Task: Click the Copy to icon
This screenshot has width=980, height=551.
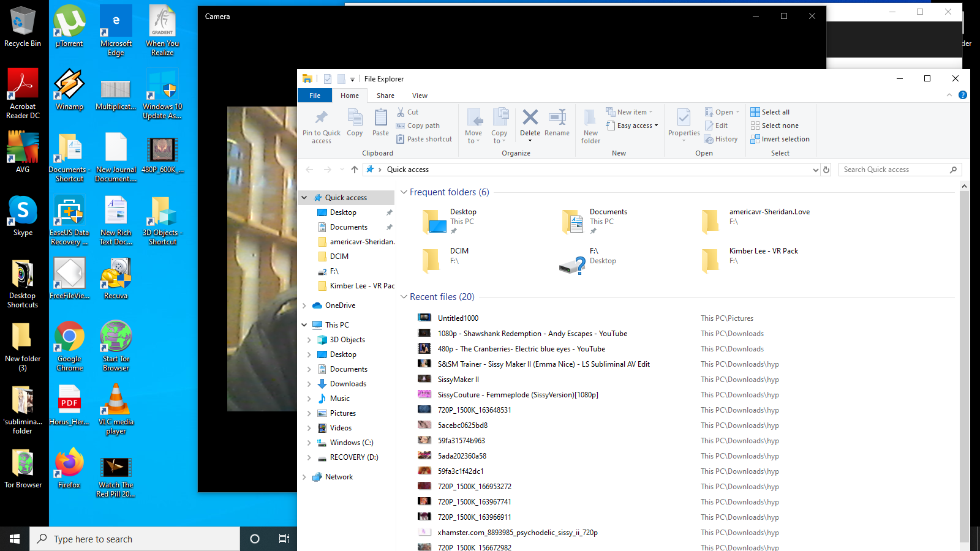Action: [x=500, y=126]
